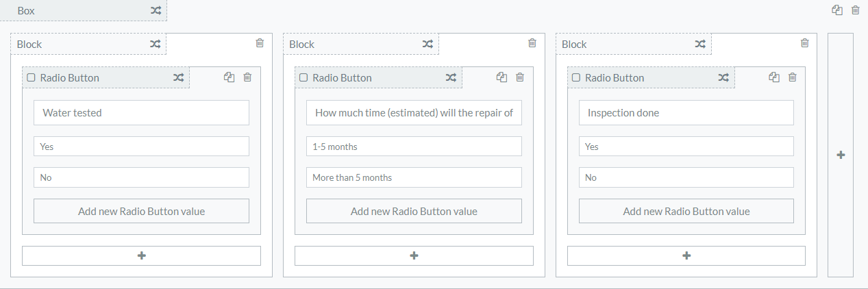The height and width of the screenshot is (289, 868).
Task: Edit the 'More than 5 months' option field
Action: [414, 177]
